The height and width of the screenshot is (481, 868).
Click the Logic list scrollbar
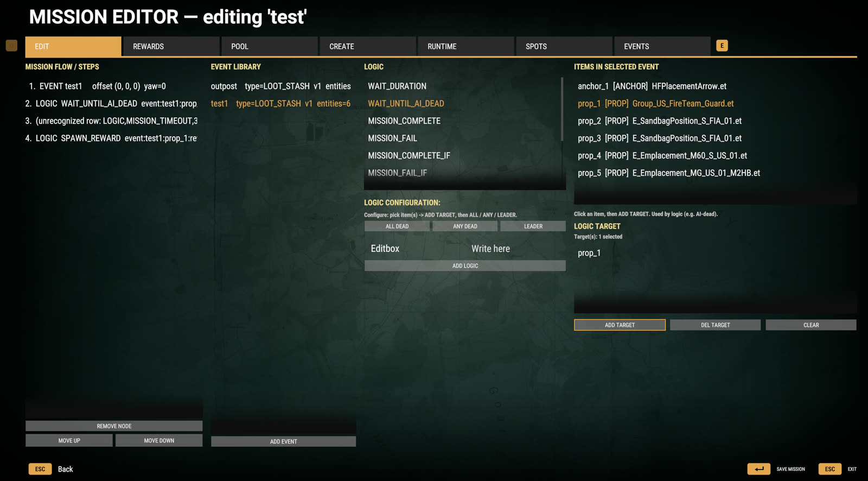[x=562, y=109]
